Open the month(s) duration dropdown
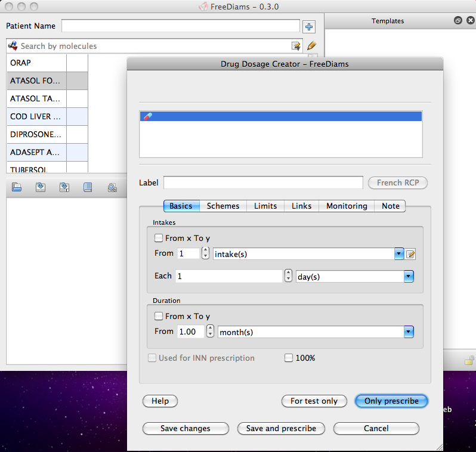 coord(409,332)
